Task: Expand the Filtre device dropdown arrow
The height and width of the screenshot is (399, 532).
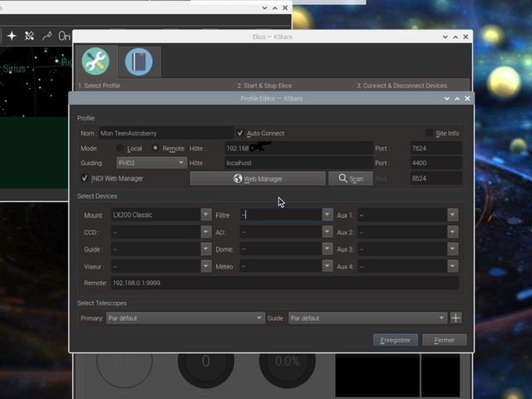Action: click(327, 214)
